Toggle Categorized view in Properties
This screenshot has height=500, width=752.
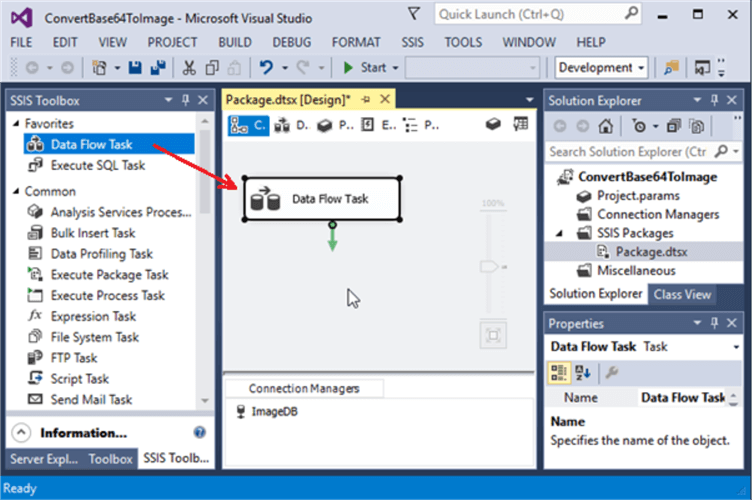click(559, 372)
